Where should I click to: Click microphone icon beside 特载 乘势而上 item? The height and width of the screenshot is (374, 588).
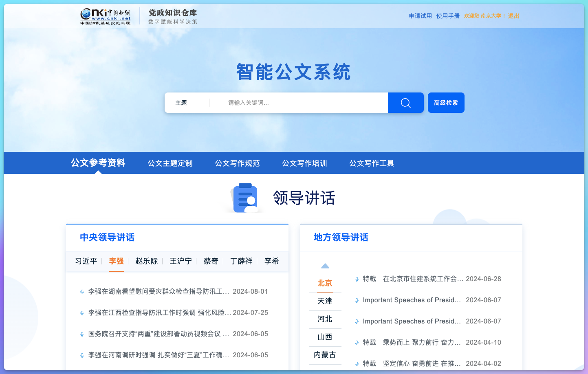click(x=357, y=342)
